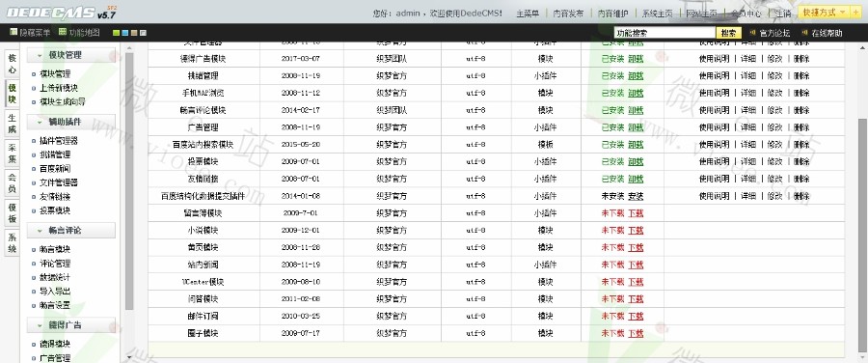
Task: Focus the 功能搜索 search field
Action: click(x=665, y=33)
